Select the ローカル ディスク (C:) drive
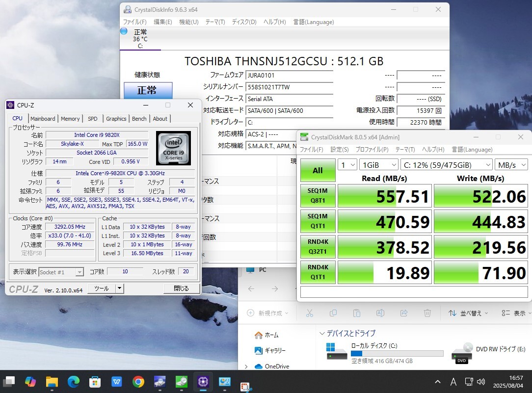Screen dimensions: 532x393 384,353
